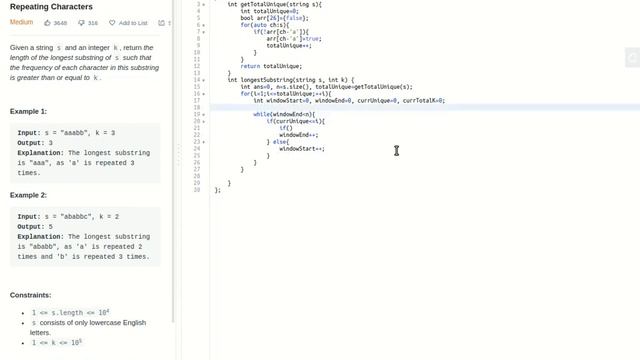Click code line 'int windowStart=0, windowEnd=0...'
This screenshot has height=360, width=640.
click(x=349, y=100)
